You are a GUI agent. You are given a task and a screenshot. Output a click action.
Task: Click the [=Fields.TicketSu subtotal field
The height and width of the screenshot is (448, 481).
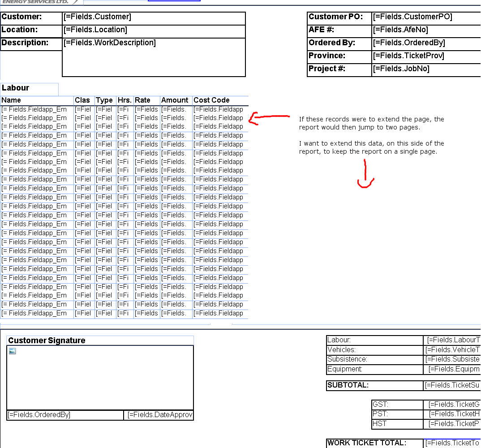click(452, 386)
